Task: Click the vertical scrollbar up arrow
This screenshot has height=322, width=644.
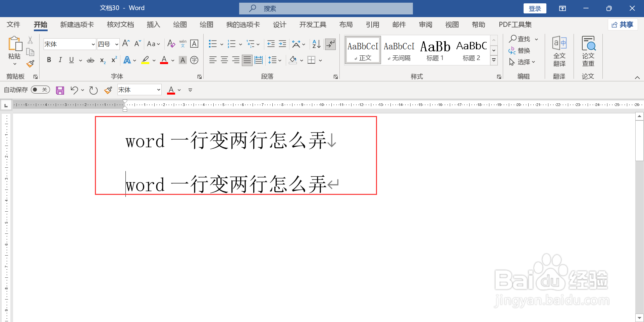Action: tap(639, 116)
